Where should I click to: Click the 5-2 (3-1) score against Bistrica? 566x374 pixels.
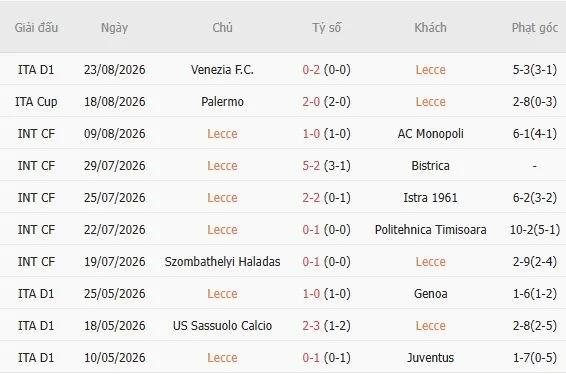coord(326,166)
